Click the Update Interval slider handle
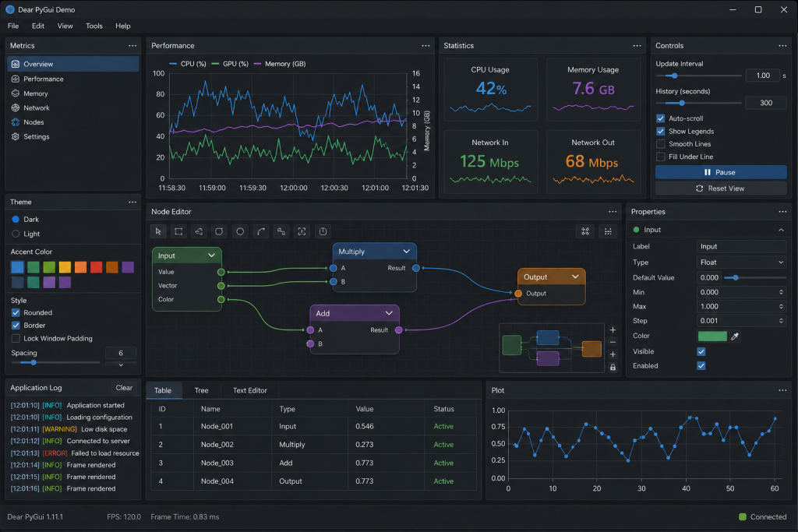 674,76
